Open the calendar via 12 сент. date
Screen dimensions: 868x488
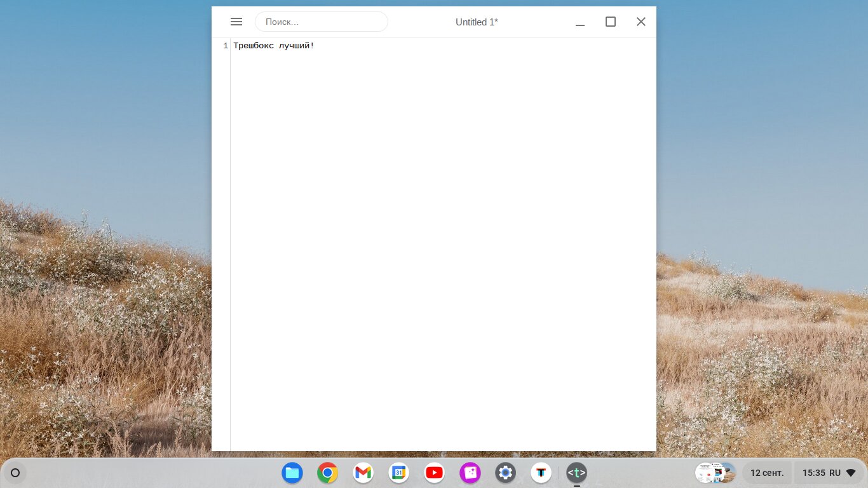click(767, 473)
